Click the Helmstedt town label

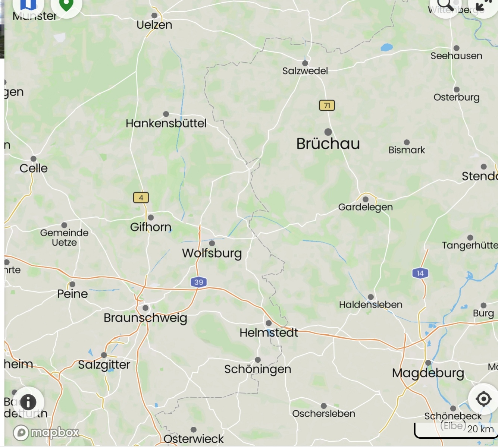[x=269, y=332]
